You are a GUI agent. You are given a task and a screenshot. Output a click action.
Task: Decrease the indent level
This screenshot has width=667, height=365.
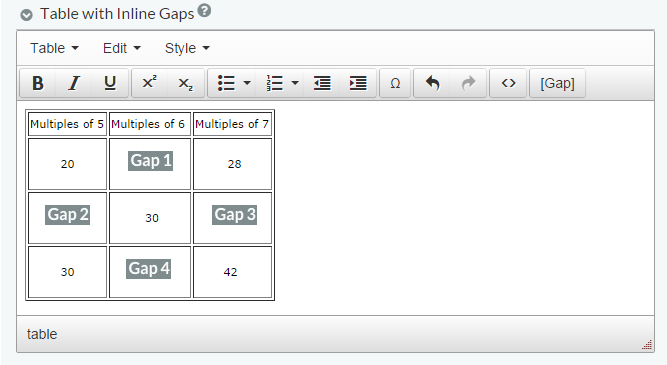point(322,83)
